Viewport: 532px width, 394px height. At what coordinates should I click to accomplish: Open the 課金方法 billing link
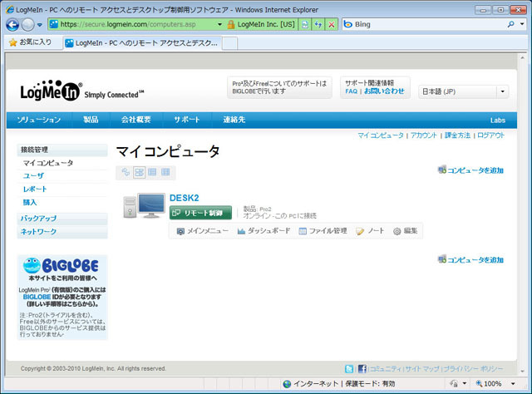point(457,135)
